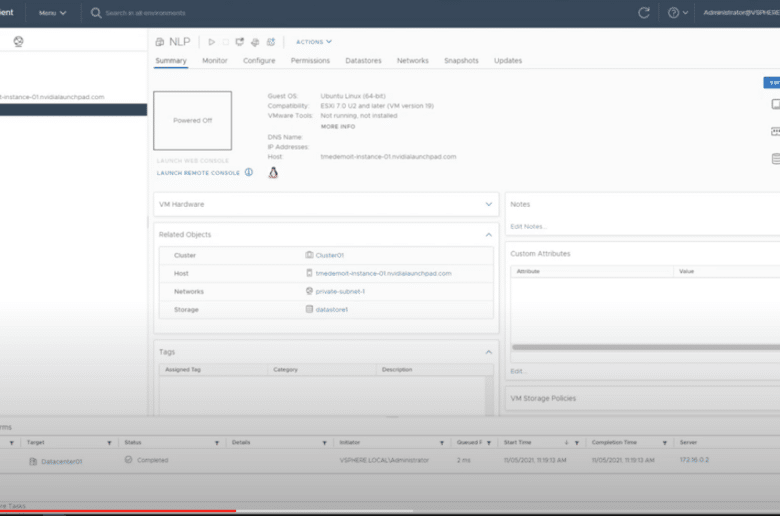Open the Configure tab
The image size is (780, 516).
pyautogui.click(x=259, y=61)
